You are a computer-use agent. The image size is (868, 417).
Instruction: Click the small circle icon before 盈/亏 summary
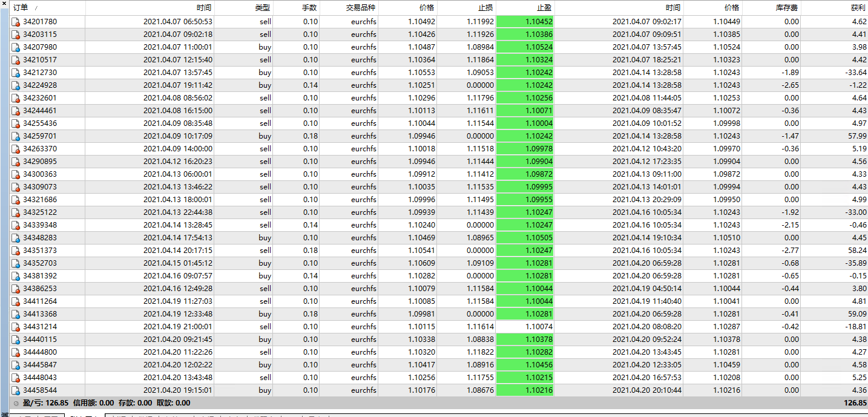coord(16,403)
